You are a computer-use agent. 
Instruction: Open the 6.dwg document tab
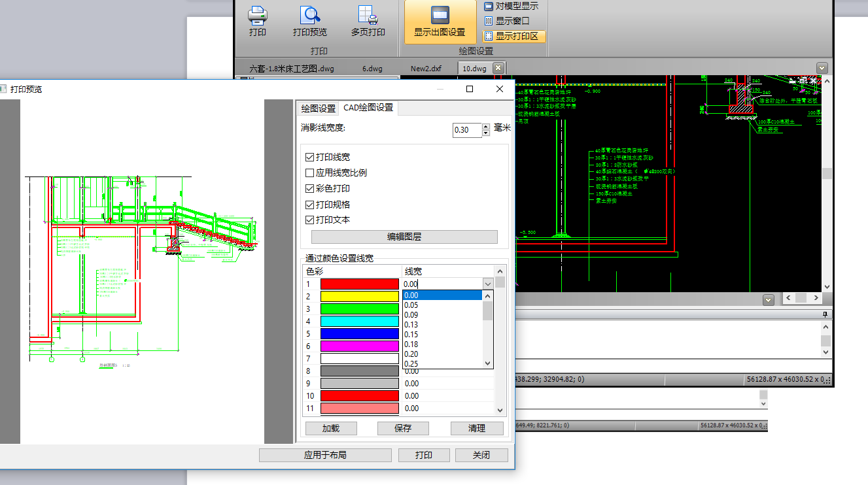click(x=372, y=68)
